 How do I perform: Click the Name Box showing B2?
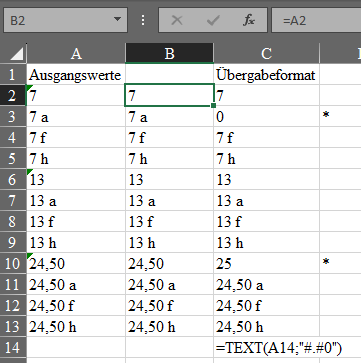[65, 20]
